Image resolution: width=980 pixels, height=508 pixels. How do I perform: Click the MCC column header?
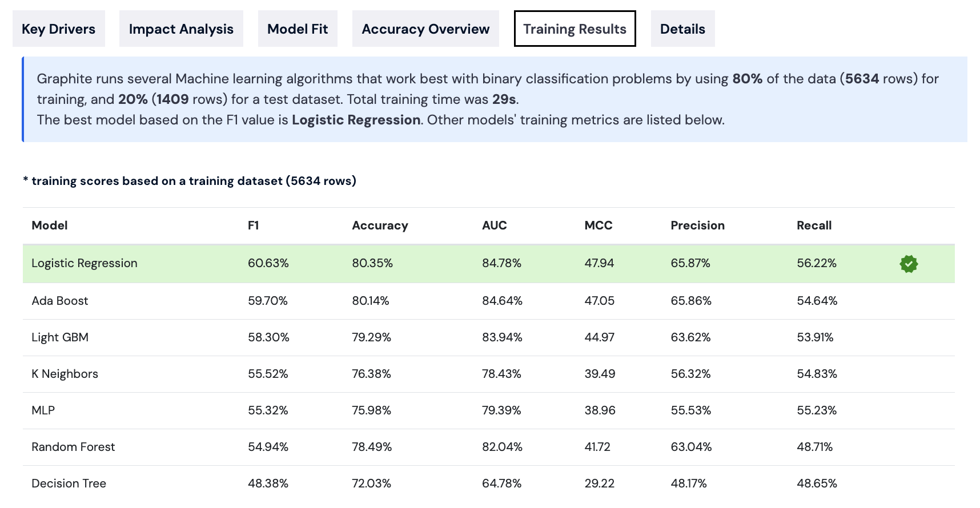coord(598,225)
